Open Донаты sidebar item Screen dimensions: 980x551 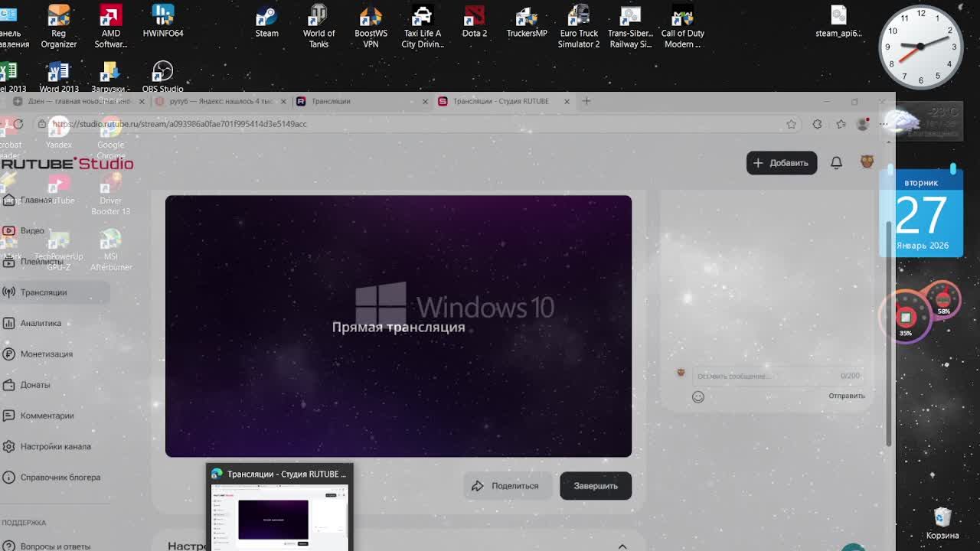tap(35, 385)
